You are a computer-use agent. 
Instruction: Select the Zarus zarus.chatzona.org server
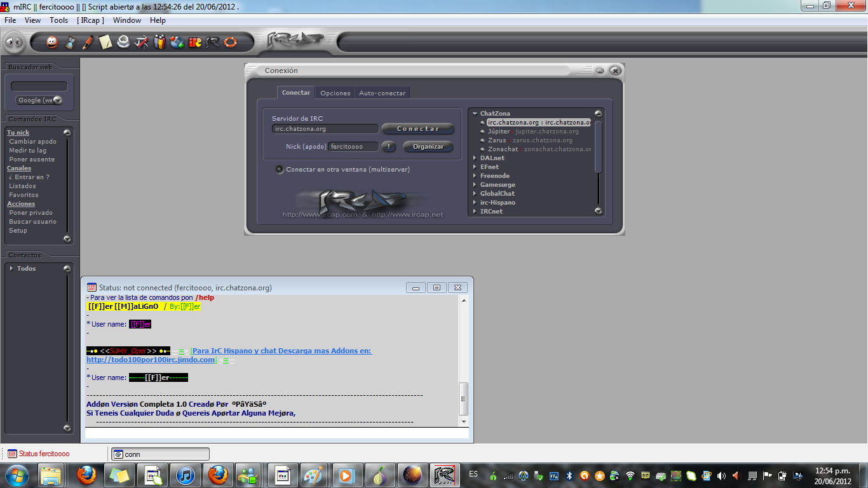coord(531,140)
